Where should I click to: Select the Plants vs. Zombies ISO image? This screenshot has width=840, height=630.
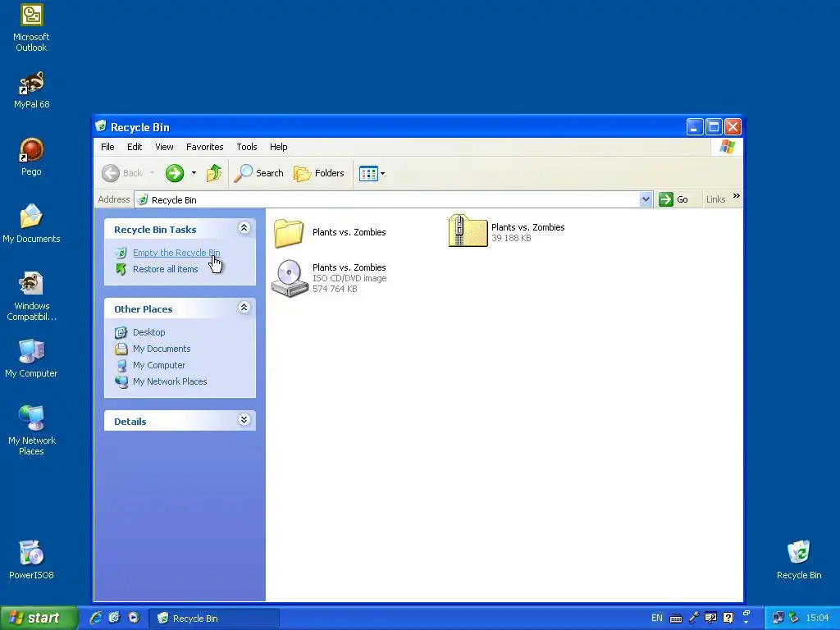[x=290, y=278]
